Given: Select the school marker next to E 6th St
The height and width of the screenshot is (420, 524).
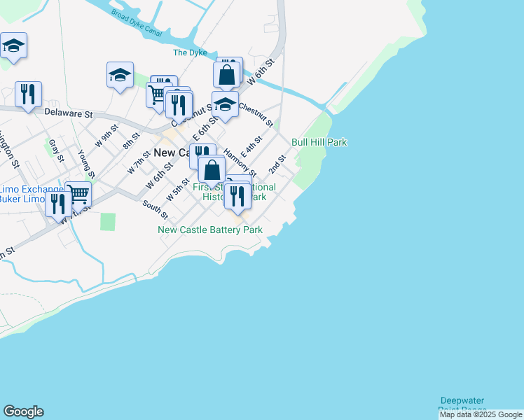Looking at the screenshot, I should click(226, 104).
